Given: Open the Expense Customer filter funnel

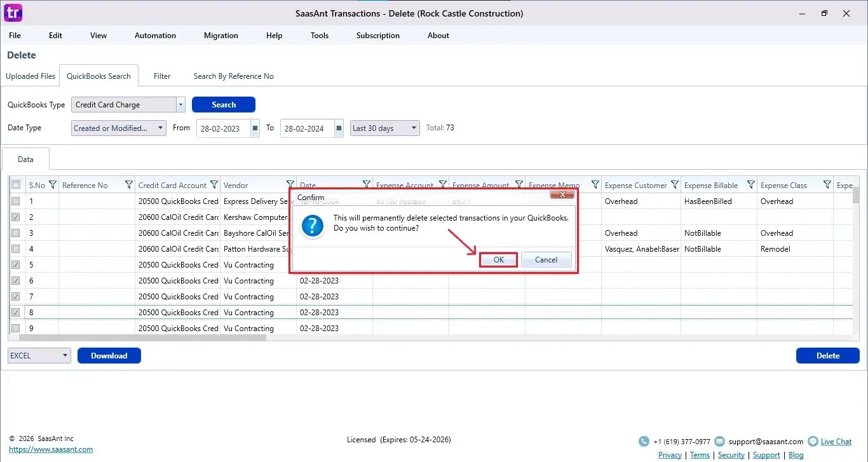Looking at the screenshot, I should click(675, 185).
